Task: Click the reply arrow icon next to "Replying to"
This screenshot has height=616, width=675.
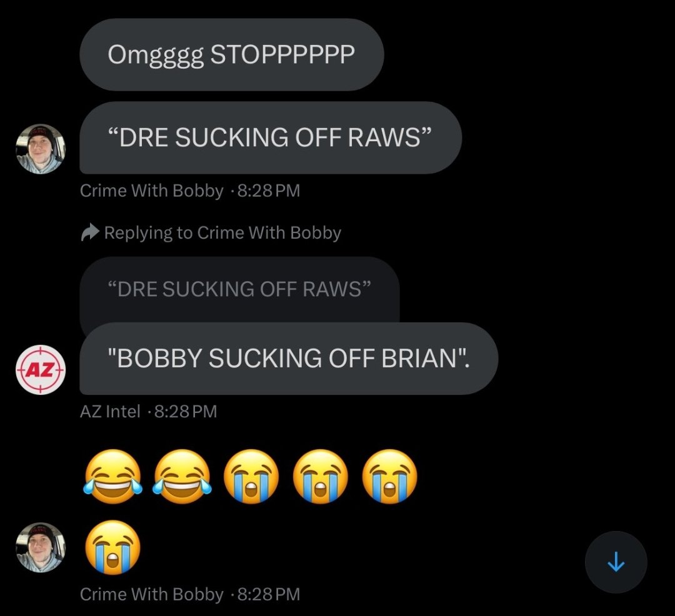Action: point(90,233)
